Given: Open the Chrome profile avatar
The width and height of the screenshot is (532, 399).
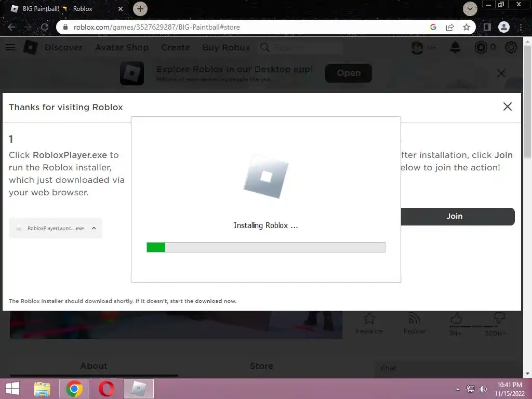Looking at the screenshot, I should pyautogui.click(x=504, y=27).
